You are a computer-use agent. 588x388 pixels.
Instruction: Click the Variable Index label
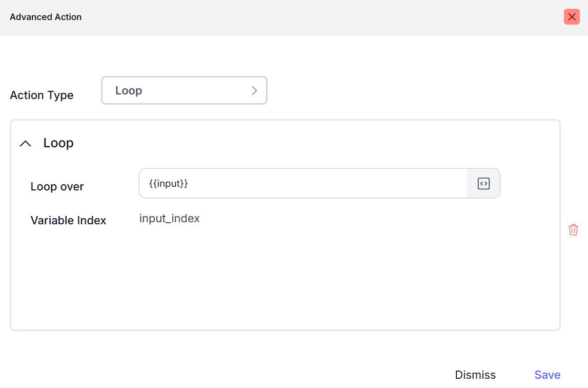[x=68, y=221]
